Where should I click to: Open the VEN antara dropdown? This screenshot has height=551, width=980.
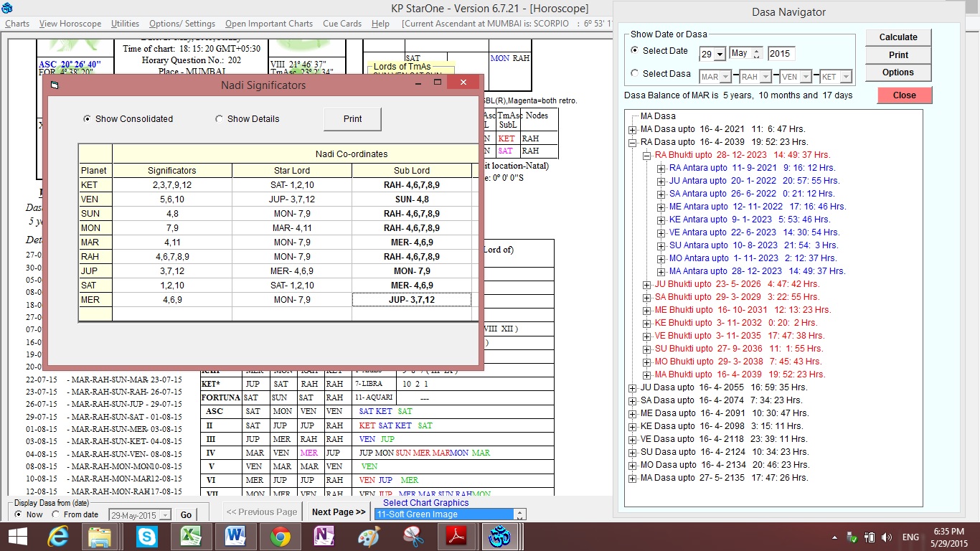point(806,76)
